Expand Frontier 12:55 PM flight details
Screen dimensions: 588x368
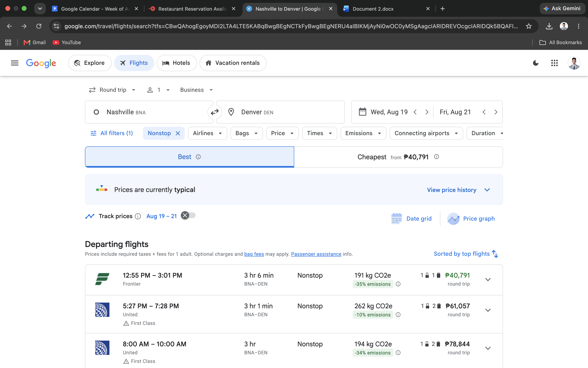tap(488, 280)
